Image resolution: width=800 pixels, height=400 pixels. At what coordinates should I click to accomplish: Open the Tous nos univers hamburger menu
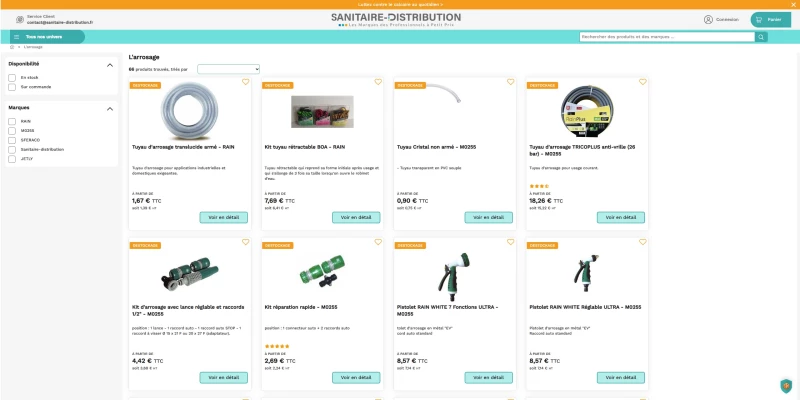(x=47, y=37)
